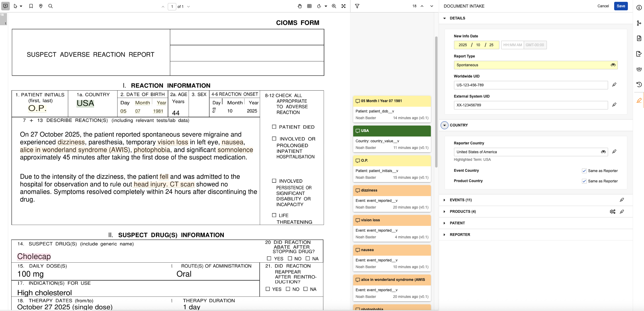Uncheck Product Country Same as Reporter
This screenshot has height=311, width=644.
coord(584,181)
